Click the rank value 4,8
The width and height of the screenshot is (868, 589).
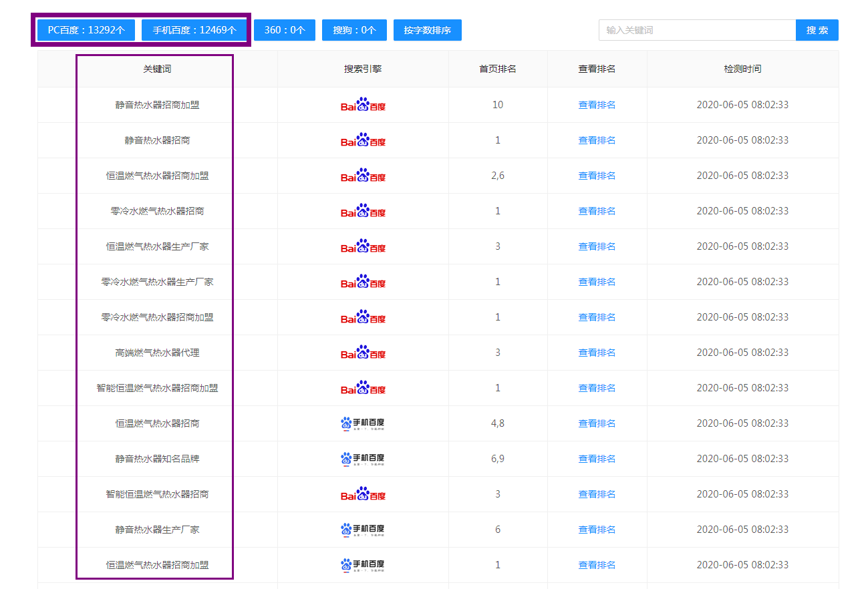498,423
